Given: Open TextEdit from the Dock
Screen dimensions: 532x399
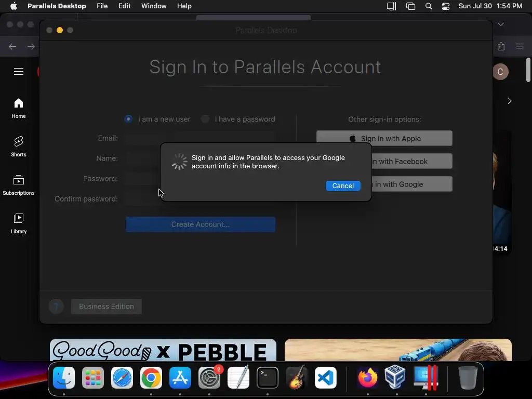Looking at the screenshot, I should pos(238,378).
